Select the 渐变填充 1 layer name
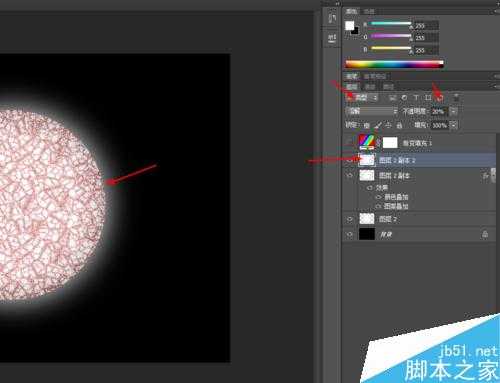This screenshot has width=500, height=383. point(417,143)
